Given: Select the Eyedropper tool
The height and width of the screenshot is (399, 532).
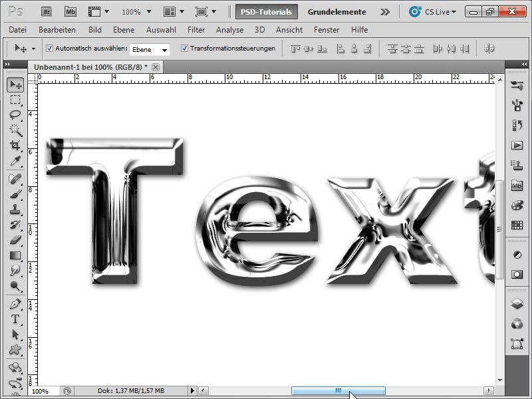Looking at the screenshot, I should pos(15,161).
